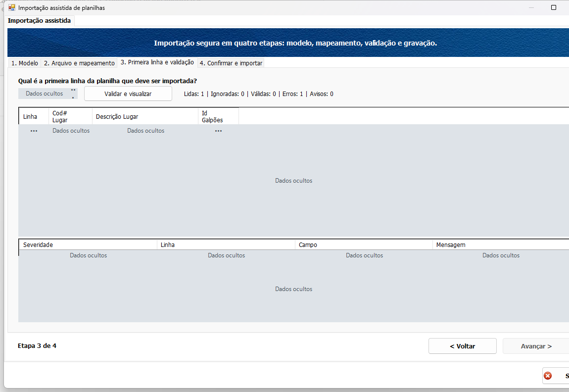
Task: Click the Avançar > button
Action: point(536,346)
